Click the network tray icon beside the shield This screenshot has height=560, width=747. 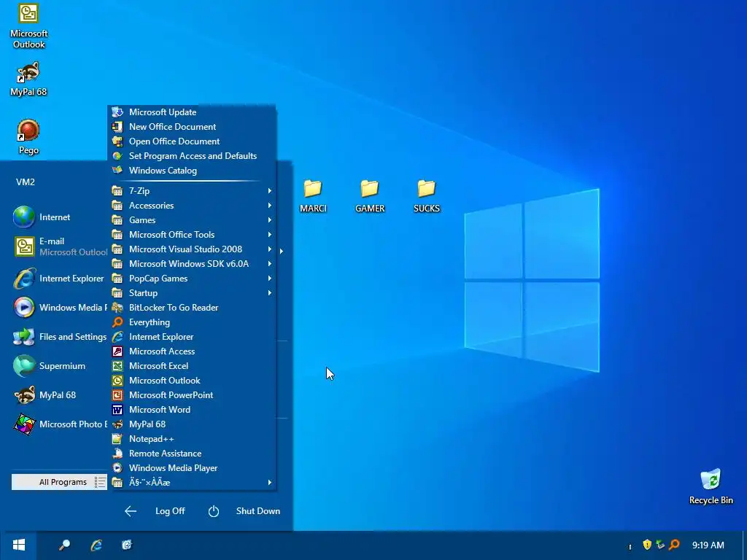660,545
